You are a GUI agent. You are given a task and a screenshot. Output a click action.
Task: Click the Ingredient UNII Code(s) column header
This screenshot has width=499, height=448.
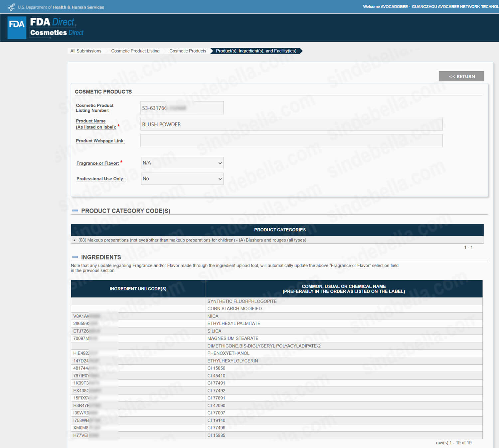(x=138, y=289)
